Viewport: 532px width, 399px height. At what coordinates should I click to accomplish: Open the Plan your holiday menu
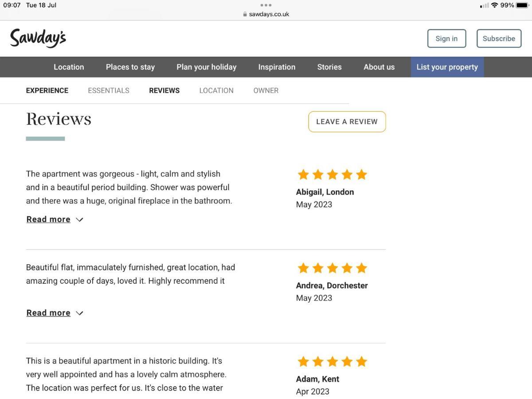point(207,67)
